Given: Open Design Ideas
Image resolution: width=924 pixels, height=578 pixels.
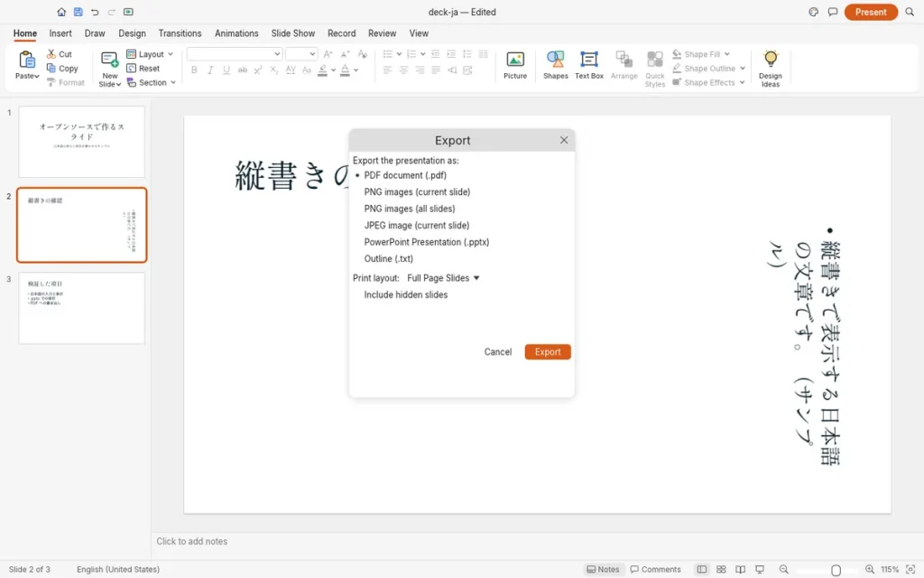Looking at the screenshot, I should coord(771,69).
